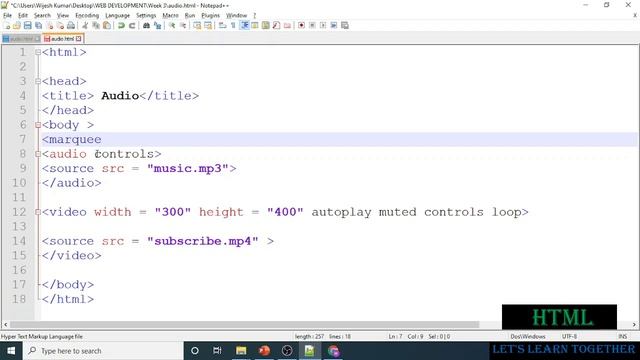The image size is (640, 360).
Task: Click the Save recorded macro icon
Action: [x=345, y=25]
